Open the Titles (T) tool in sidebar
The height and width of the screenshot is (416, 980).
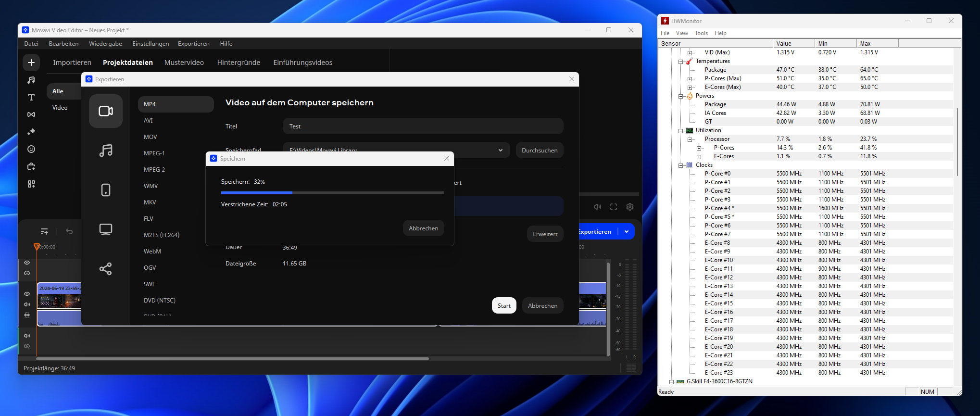point(31,97)
